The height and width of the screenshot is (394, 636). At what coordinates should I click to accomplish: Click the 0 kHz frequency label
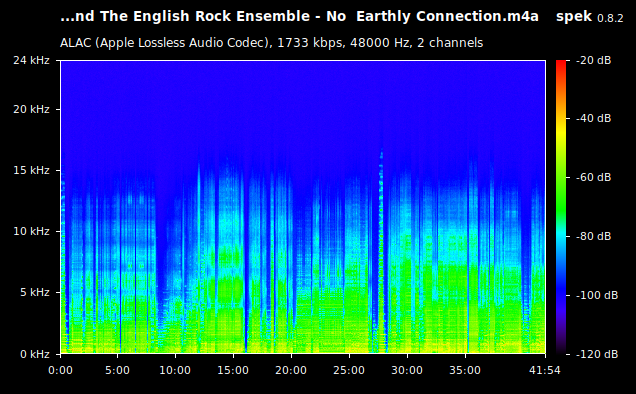pyautogui.click(x=35, y=354)
